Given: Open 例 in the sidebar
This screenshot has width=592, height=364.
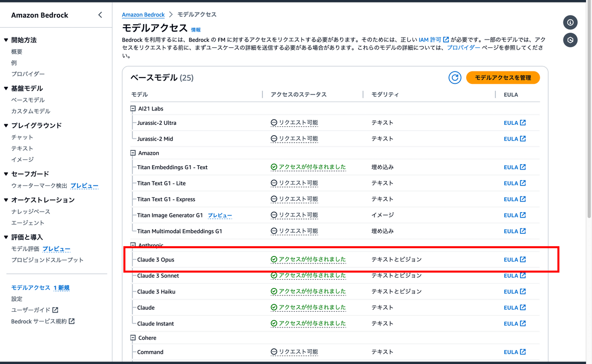Looking at the screenshot, I should tap(14, 63).
